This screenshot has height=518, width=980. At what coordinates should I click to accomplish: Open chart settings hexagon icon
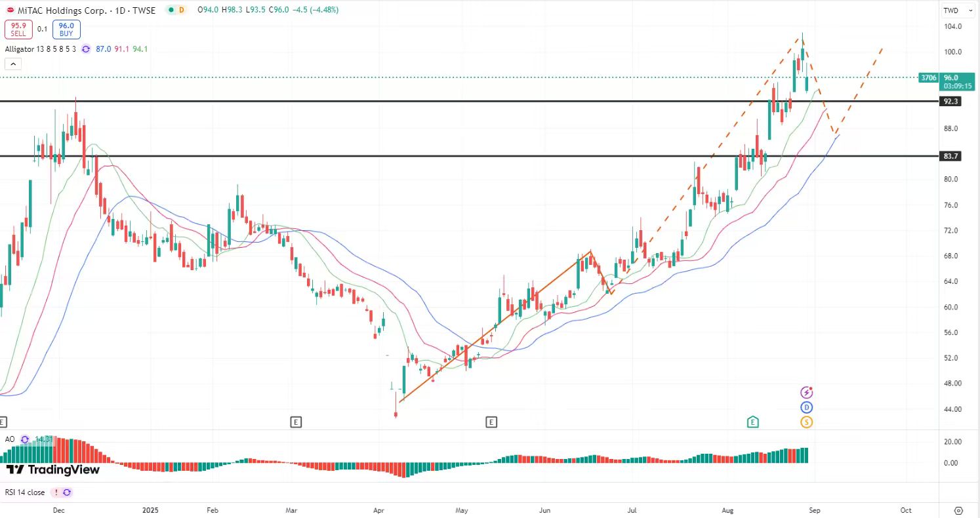959,510
